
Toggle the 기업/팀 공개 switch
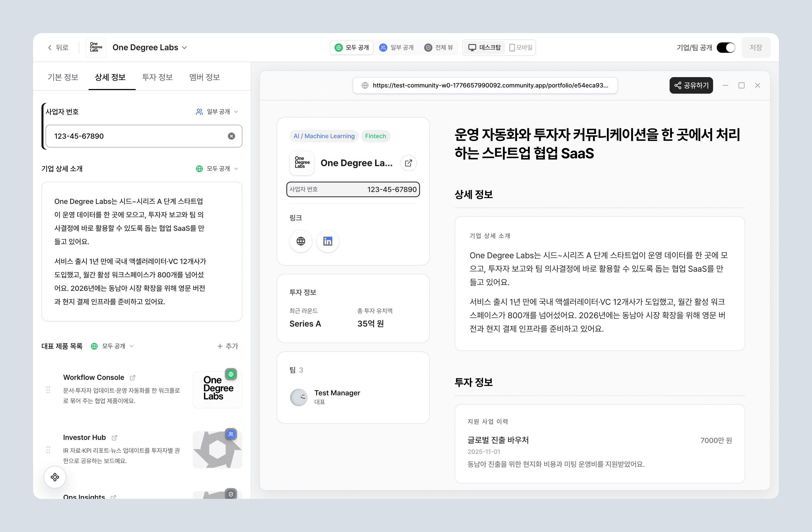coord(726,47)
